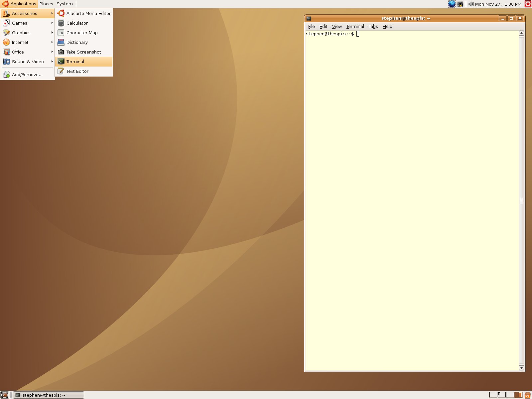
Task: Maximize the terminal window
Action: coord(511,18)
